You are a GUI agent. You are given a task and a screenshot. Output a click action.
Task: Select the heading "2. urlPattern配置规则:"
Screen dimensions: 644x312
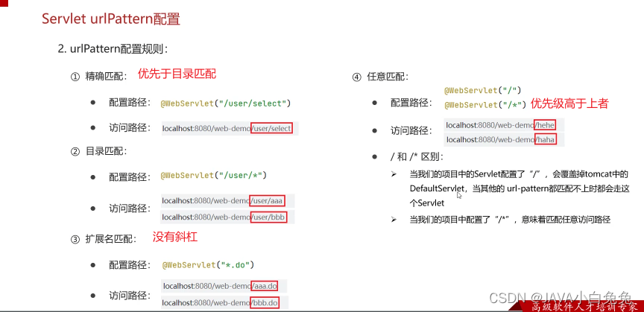pyautogui.click(x=113, y=49)
